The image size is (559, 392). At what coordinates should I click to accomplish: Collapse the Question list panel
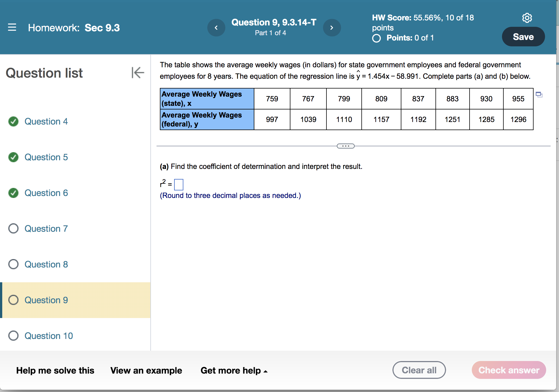[x=138, y=73]
